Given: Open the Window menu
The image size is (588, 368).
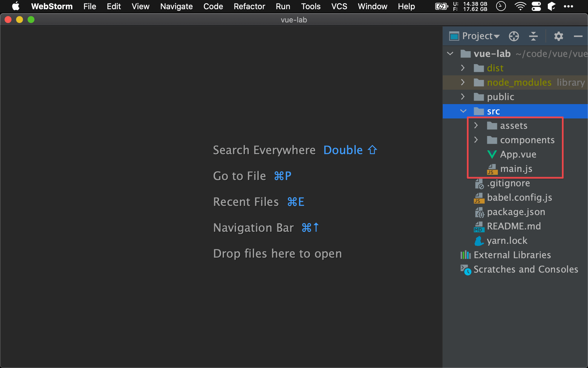Looking at the screenshot, I should tap(372, 6).
